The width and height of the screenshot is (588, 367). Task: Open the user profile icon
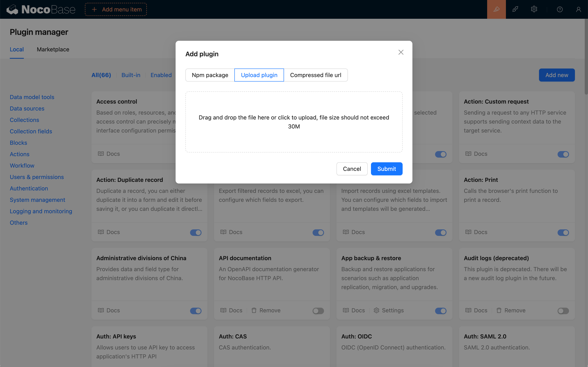coord(578,9)
